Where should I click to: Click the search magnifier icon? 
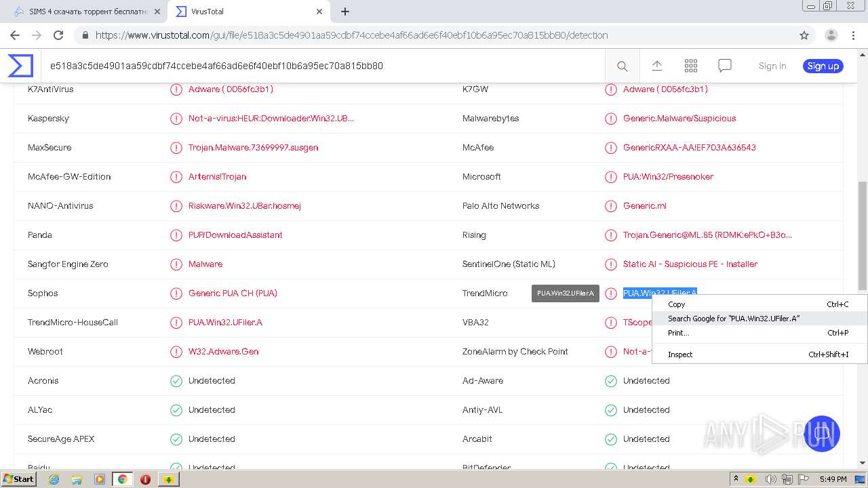click(622, 66)
